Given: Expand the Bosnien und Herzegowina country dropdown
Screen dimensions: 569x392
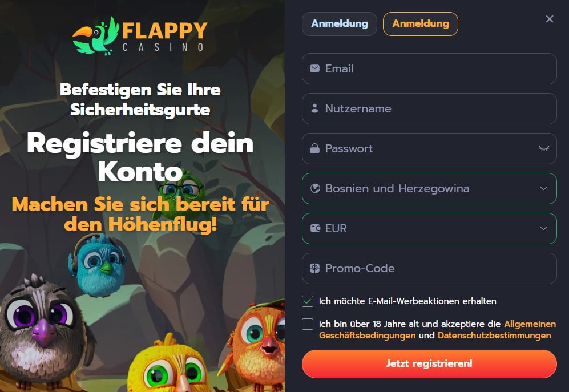Looking at the screenshot, I should [x=429, y=188].
